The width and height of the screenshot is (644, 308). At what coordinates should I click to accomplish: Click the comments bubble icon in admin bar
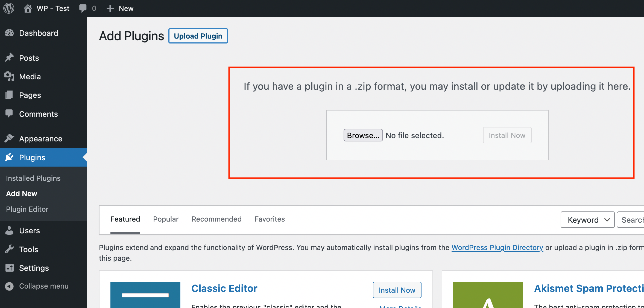83,8
